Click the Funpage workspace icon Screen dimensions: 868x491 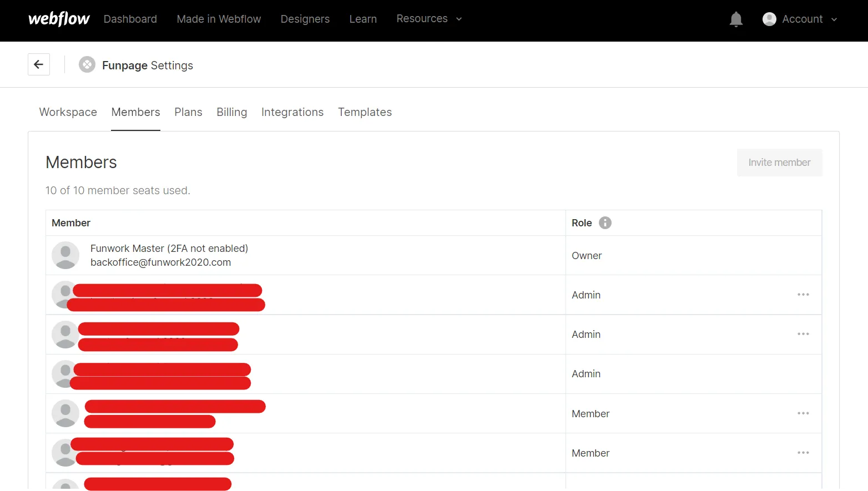[x=87, y=64]
